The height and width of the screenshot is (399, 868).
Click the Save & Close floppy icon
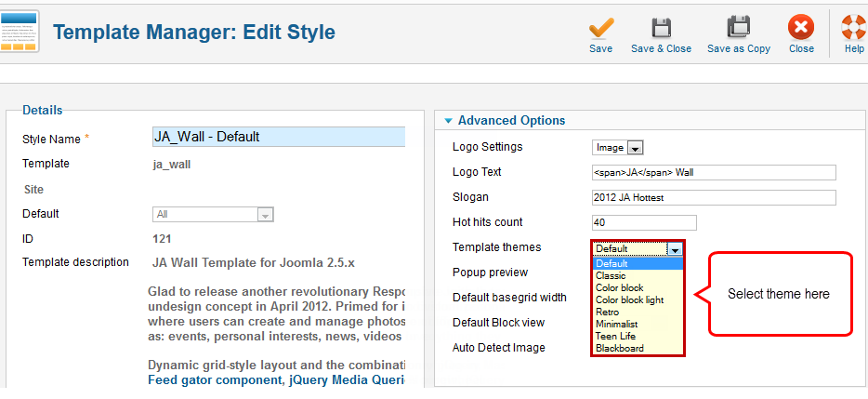pos(661,28)
